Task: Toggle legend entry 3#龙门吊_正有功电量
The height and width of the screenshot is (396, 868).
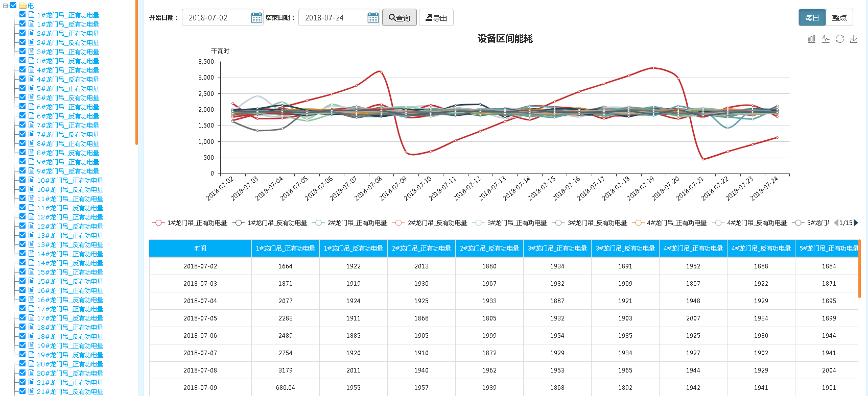Action: click(x=510, y=223)
